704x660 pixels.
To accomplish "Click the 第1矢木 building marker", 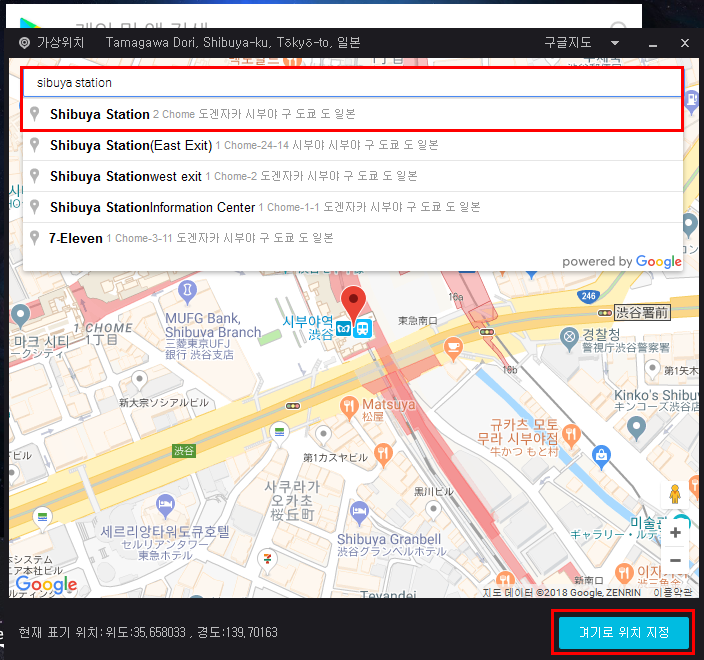I will [x=652, y=370].
